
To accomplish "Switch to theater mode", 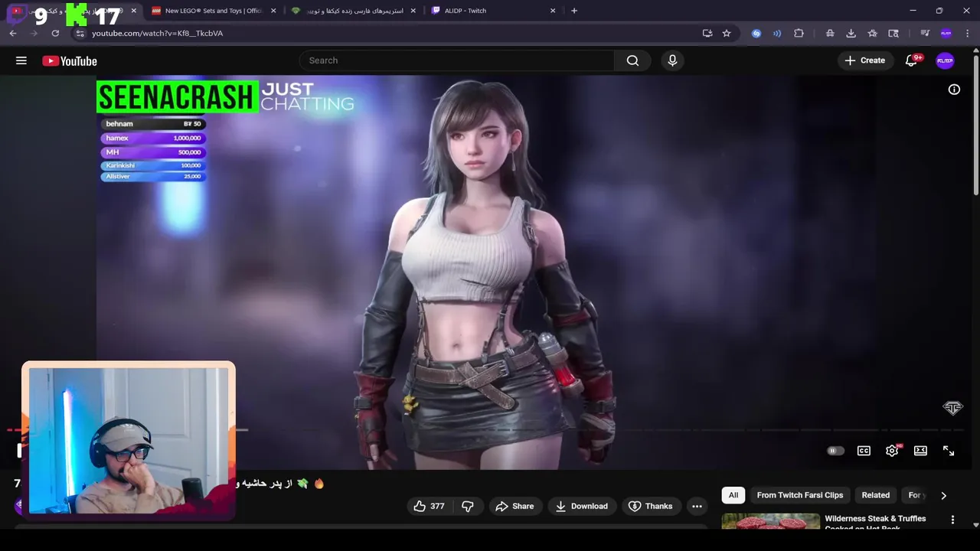I will tap(920, 451).
